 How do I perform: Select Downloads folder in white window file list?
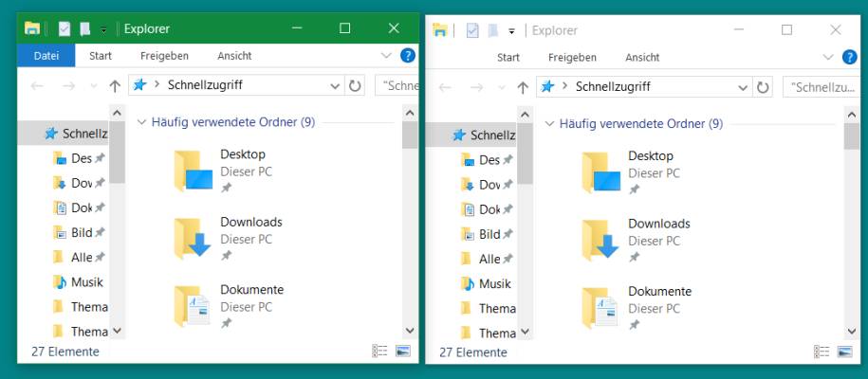coord(637,240)
